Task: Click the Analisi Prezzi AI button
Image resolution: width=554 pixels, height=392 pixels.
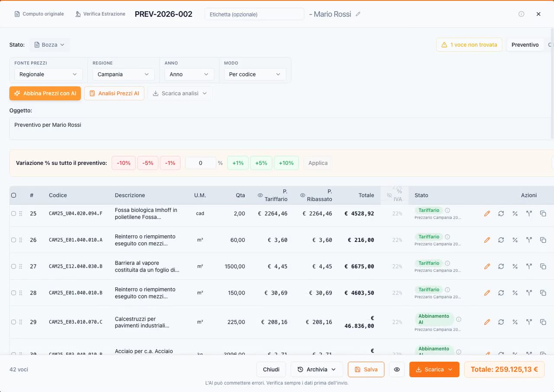Action: click(114, 93)
